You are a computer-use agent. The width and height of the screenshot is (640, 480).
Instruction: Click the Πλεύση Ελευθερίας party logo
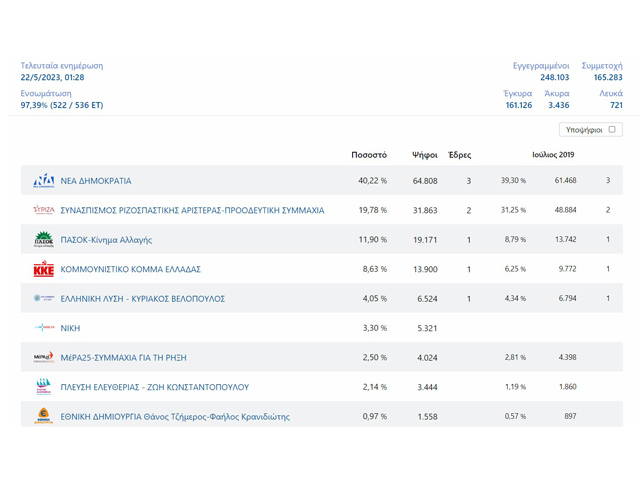(x=44, y=387)
